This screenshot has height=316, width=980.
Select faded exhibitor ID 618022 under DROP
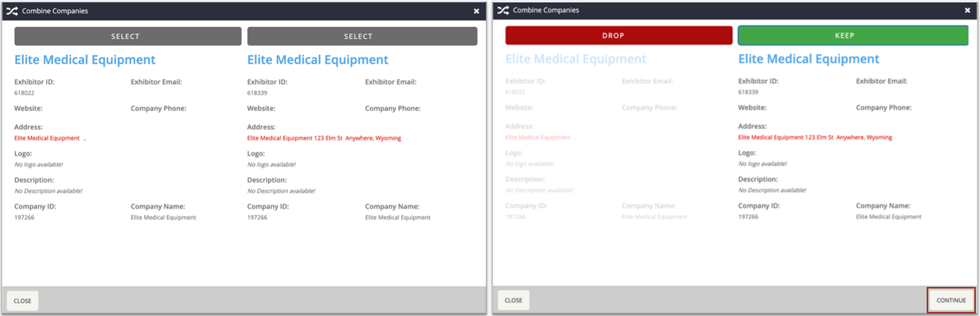(515, 92)
